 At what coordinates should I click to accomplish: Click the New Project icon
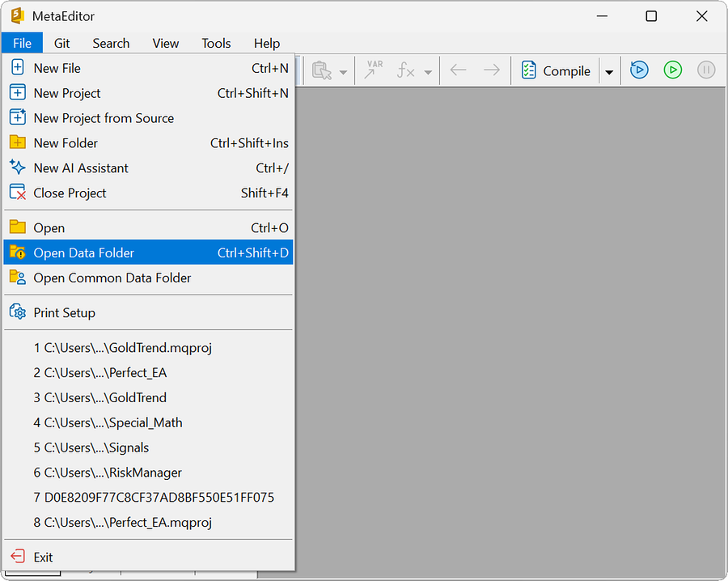(x=18, y=92)
